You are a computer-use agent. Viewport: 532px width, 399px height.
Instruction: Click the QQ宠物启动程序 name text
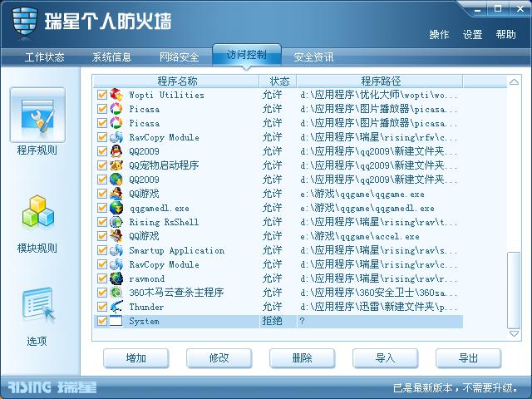[164, 165]
